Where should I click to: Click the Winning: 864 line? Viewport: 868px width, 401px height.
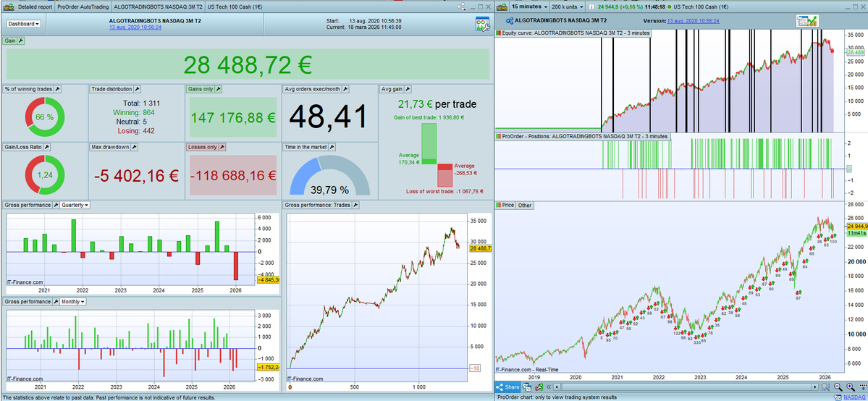[133, 112]
